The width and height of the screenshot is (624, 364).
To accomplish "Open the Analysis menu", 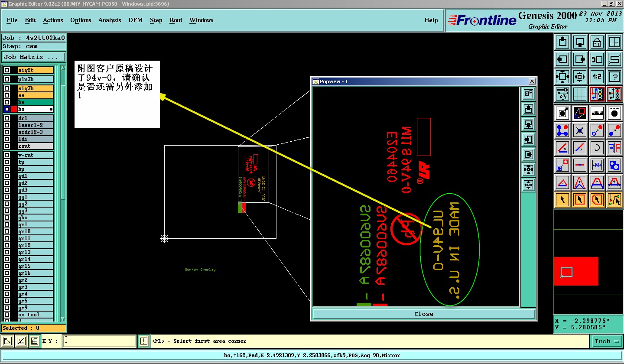I will 110,20.
